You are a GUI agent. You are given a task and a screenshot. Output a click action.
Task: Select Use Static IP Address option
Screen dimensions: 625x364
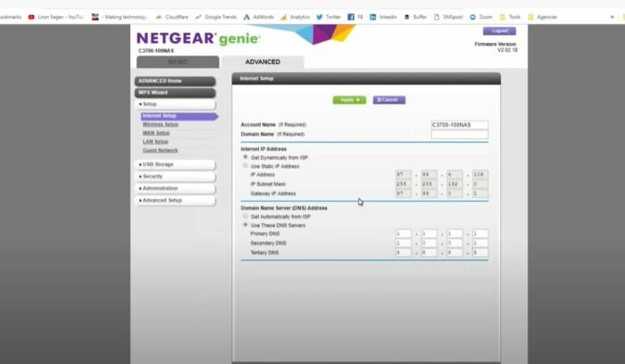coord(246,166)
